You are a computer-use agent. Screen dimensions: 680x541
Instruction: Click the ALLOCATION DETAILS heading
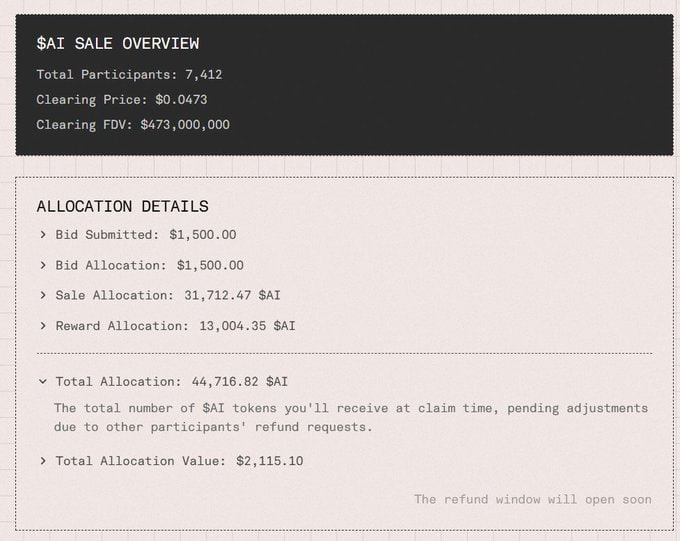[x=122, y=207]
